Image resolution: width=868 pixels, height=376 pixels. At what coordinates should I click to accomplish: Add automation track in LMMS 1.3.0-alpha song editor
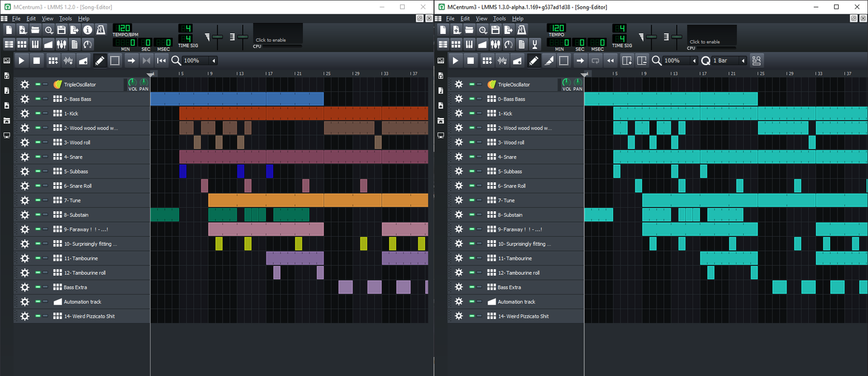tap(517, 60)
